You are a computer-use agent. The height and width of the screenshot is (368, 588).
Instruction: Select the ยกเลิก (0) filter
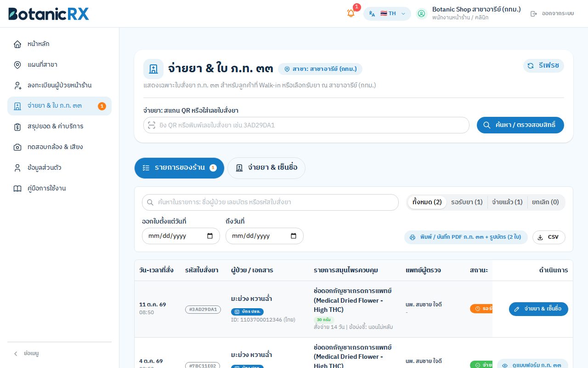pyautogui.click(x=545, y=202)
